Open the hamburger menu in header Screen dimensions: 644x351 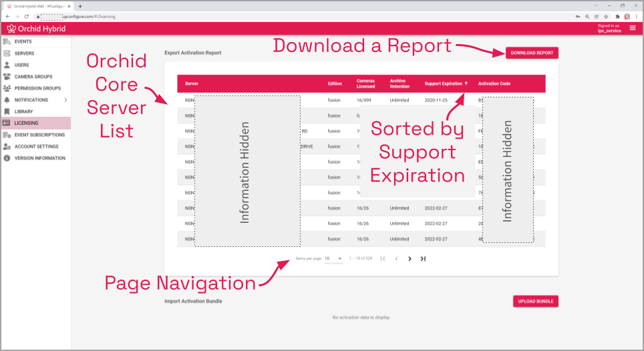coord(633,28)
